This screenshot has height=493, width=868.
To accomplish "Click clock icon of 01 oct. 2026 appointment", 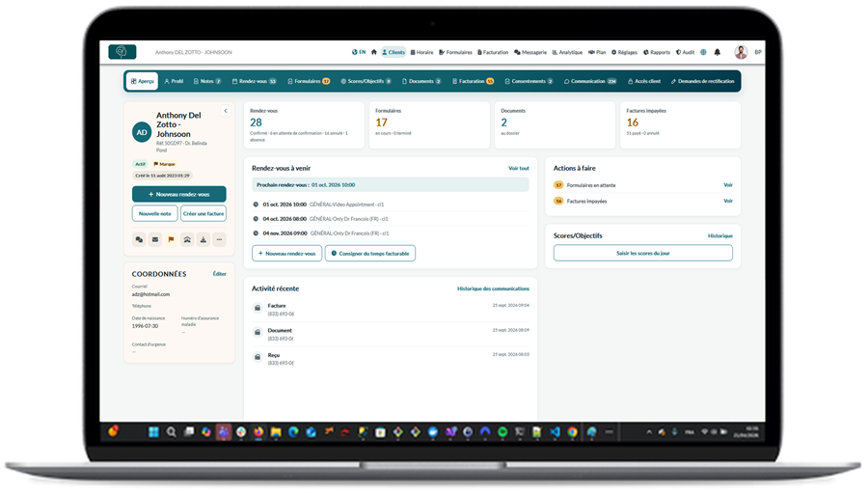I will tap(256, 205).
